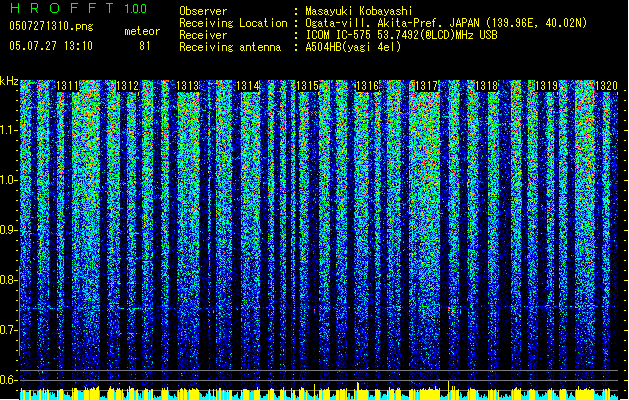Click the 1313 time marker
629x400 pixels.
click(x=187, y=86)
